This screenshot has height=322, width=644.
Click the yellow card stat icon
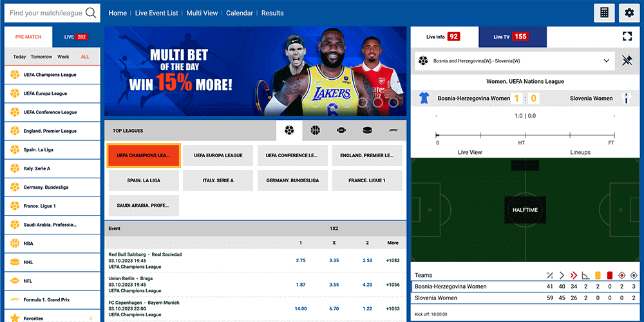[598, 275]
